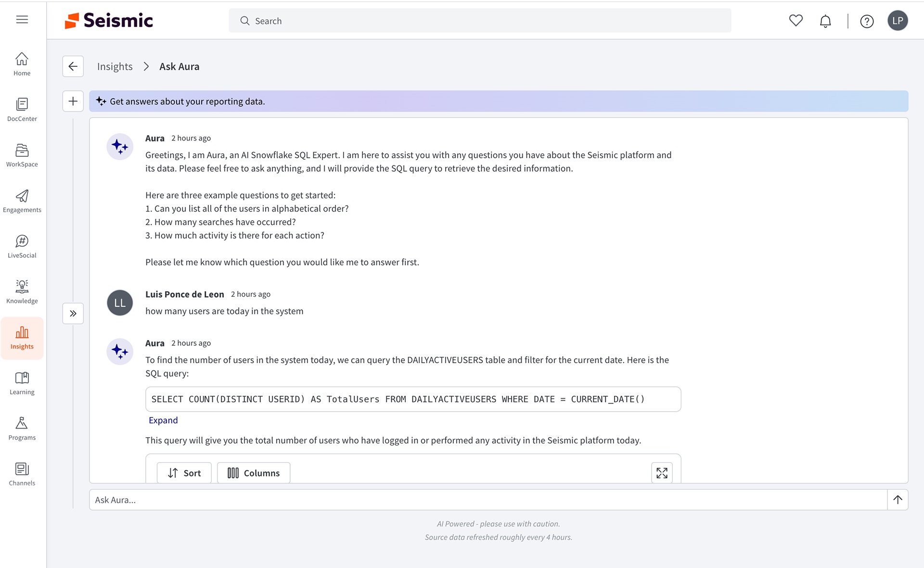Expand results table to fullscreen
The height and width of the screenshot is (568, 924).
[x=662, y=473]
